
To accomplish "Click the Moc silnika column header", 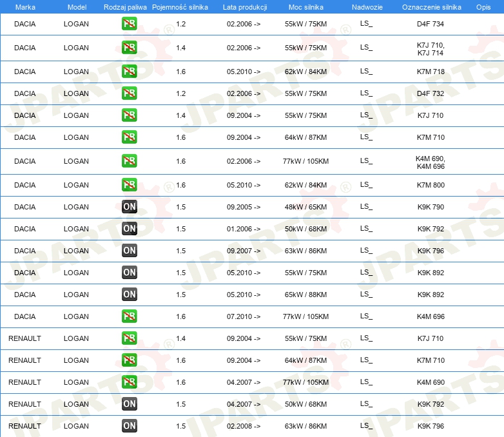I will pos(305,7).
